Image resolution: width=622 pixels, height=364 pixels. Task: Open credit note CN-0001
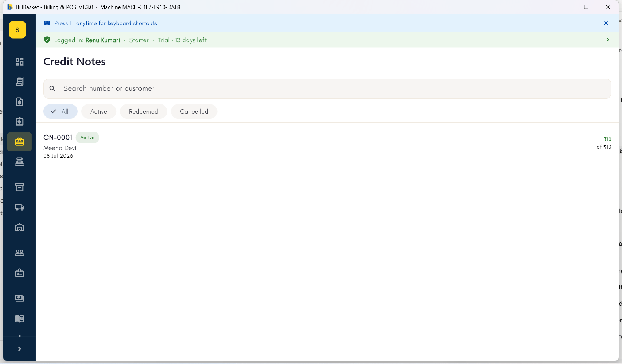[327, 146]
